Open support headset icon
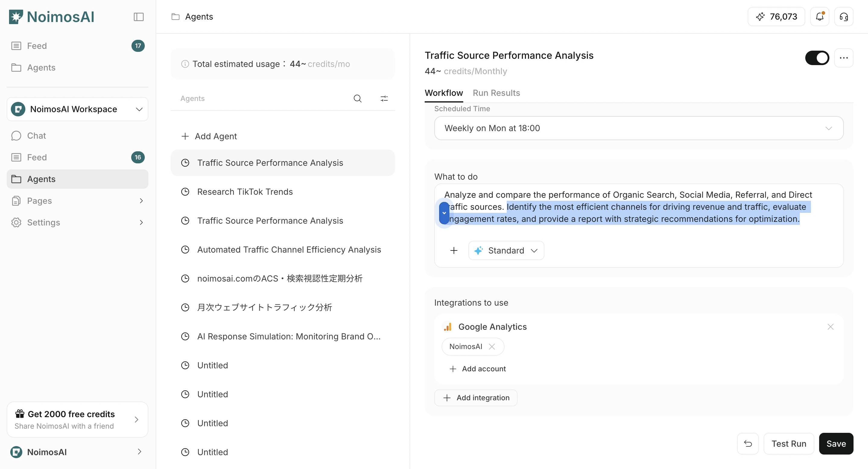This screenshot has height=469, width=868. tap(843, 17)
